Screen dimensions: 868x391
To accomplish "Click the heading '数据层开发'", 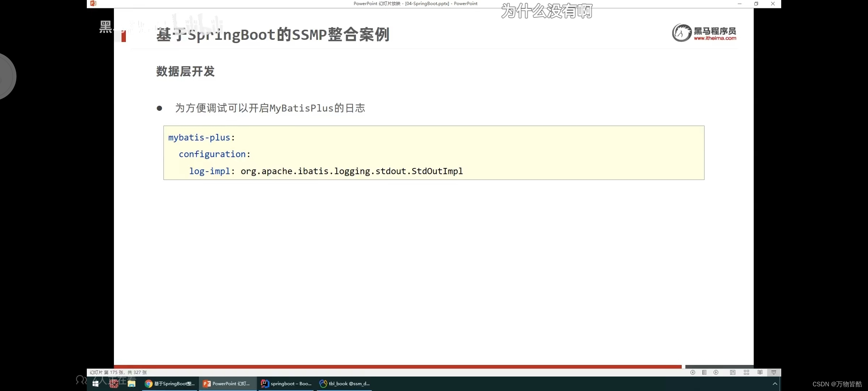I will pyautogui.click(x=186, y=71).
